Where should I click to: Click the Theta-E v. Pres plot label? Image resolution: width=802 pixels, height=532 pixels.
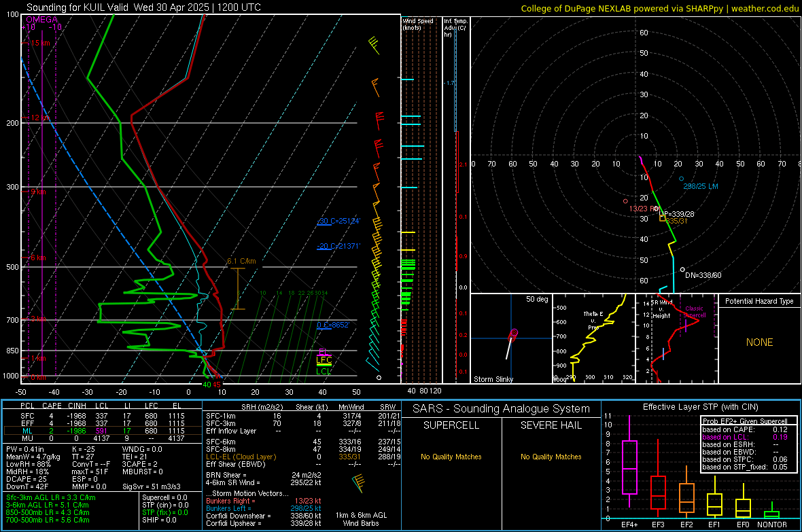(x=593, y=320)
